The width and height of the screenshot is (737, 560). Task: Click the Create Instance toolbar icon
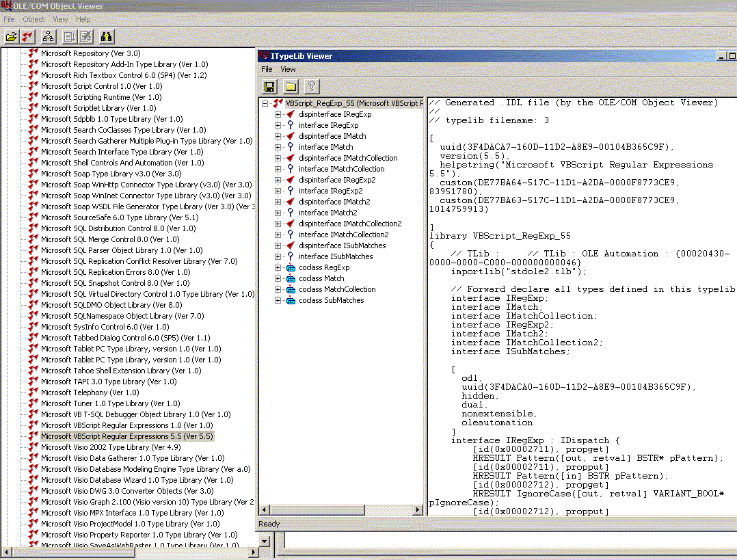69,36
